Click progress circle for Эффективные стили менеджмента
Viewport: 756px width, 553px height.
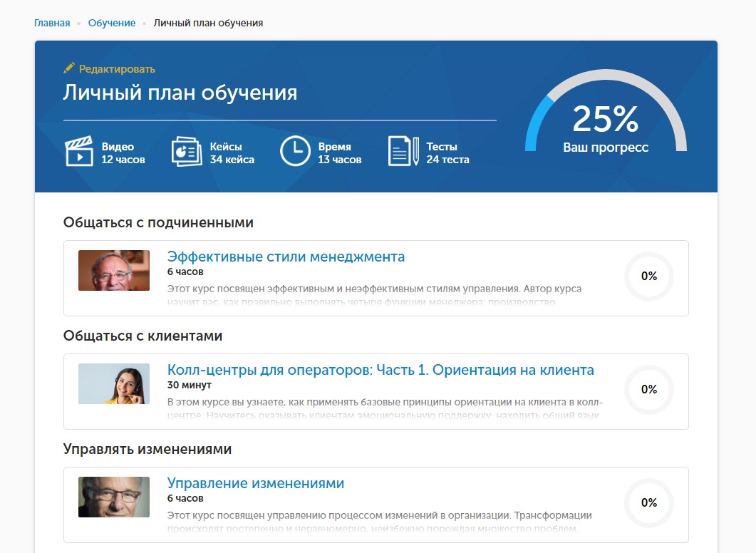point(649,276)
